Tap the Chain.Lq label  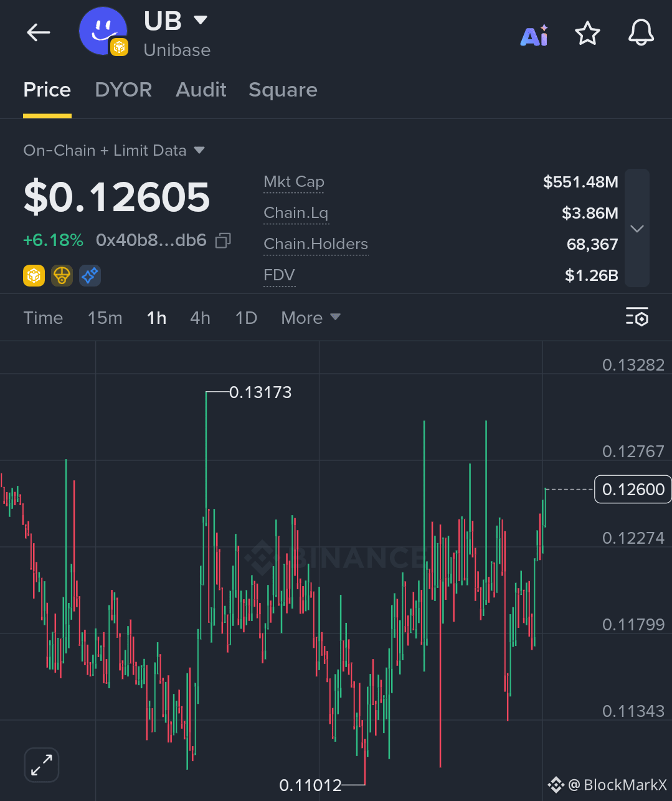[296, 213]
